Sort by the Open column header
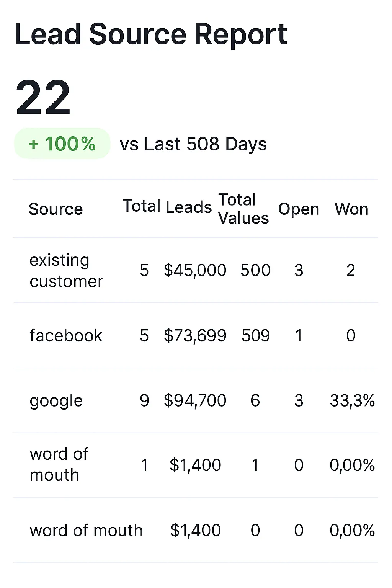This screenshot has height=588, width=392. tap(299, 209)
